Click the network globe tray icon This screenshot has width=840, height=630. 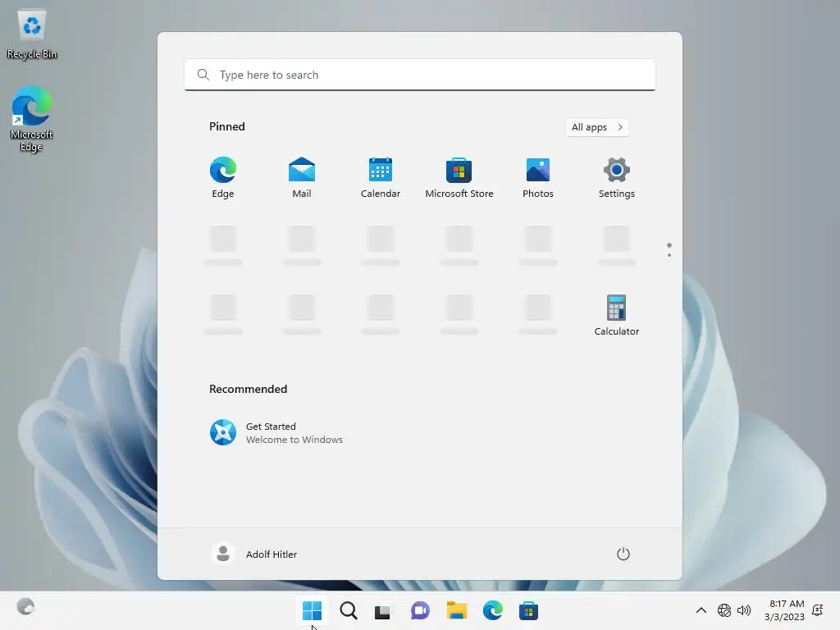(724, 610)
